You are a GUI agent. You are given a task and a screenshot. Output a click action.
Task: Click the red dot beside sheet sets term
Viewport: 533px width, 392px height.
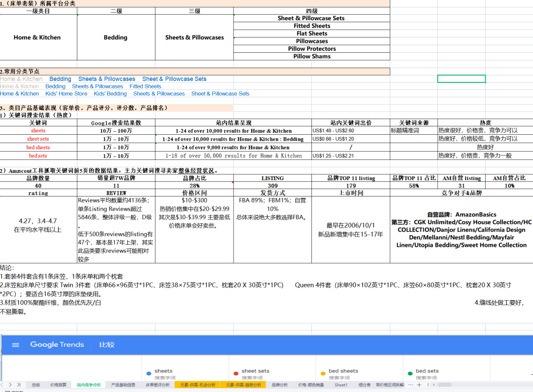[x=236, y=373]
